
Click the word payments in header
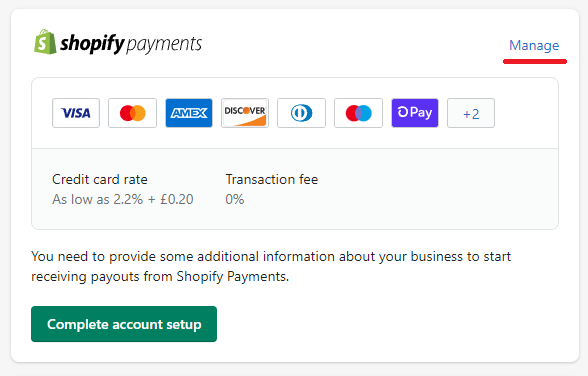[164, 45]
